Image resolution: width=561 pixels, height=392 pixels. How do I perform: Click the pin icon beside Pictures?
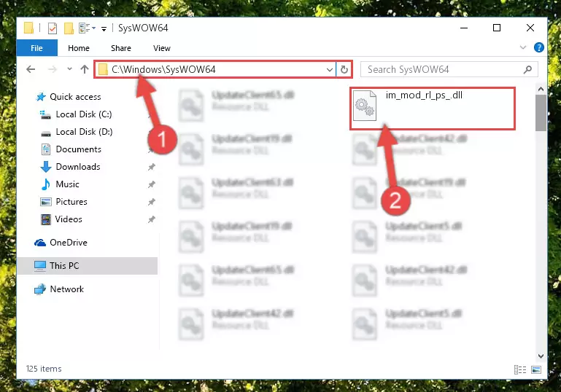(x=152, y=202)
